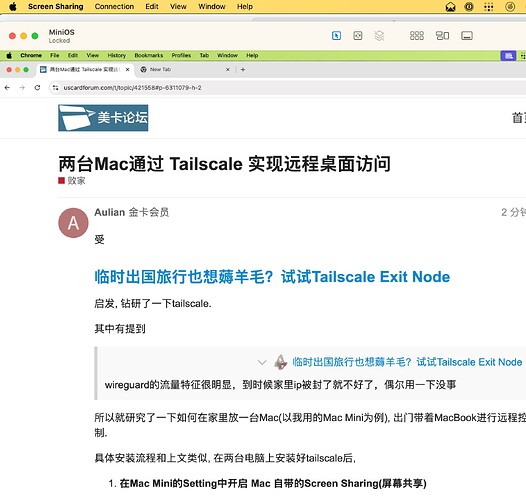This screenshot has width=526, height=500.
Task: Open the Aulian username link
Action: click(x=110, y=212)
